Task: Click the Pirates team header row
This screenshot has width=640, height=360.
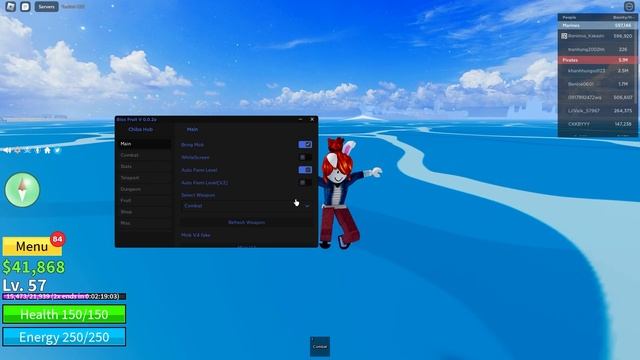Action: 597,60
